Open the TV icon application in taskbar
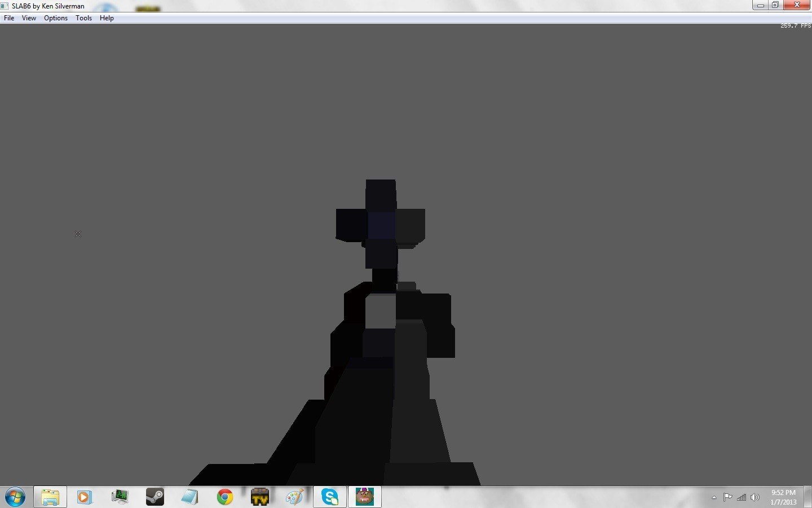This screenshot has width=812, height=508. (259, 497)
